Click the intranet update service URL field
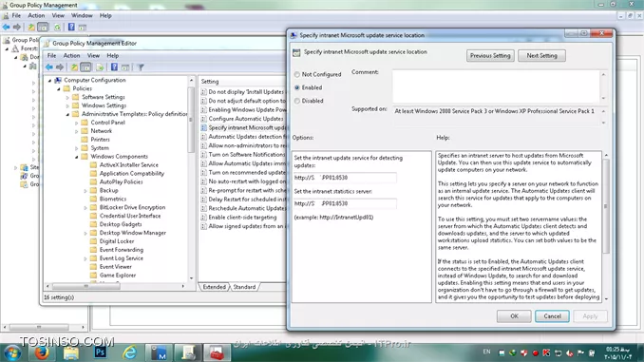 (345, 178)
